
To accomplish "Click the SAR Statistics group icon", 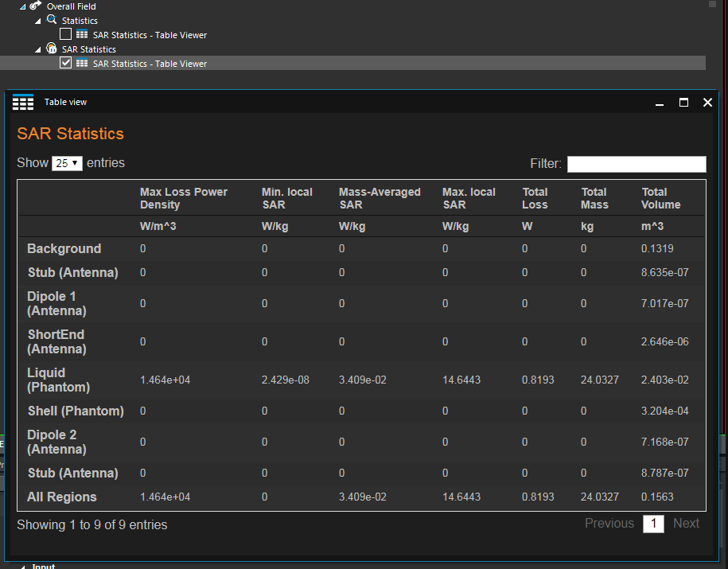I will [52, 49].
